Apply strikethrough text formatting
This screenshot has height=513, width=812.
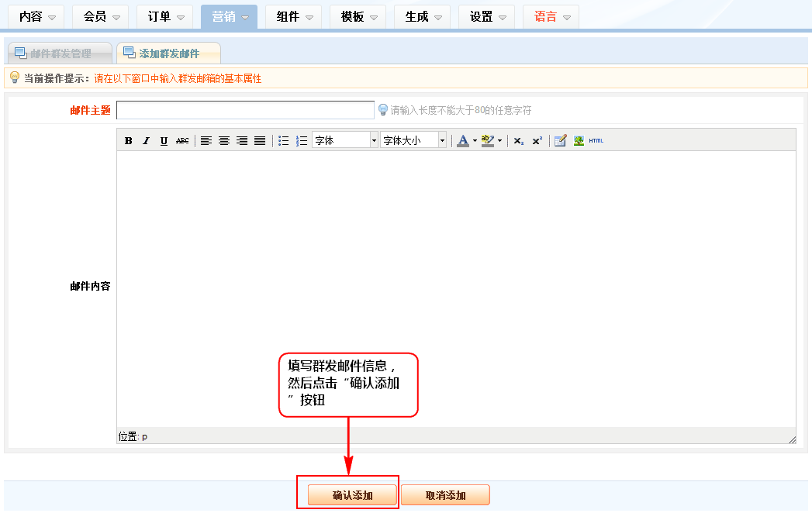[x=182, y=140]
